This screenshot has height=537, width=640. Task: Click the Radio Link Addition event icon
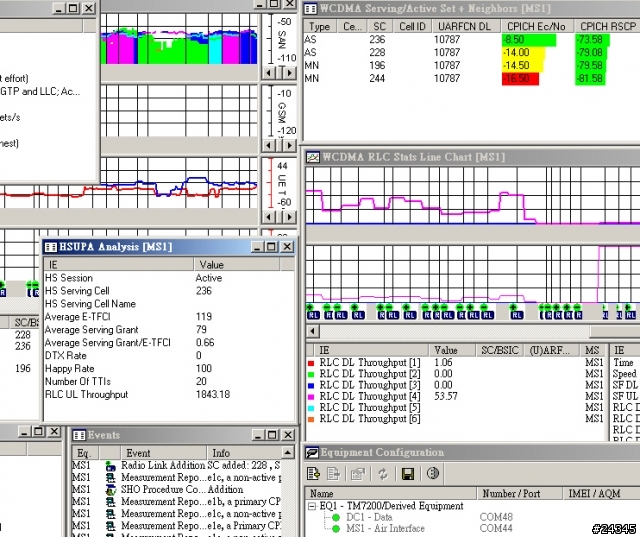[110, 466]
